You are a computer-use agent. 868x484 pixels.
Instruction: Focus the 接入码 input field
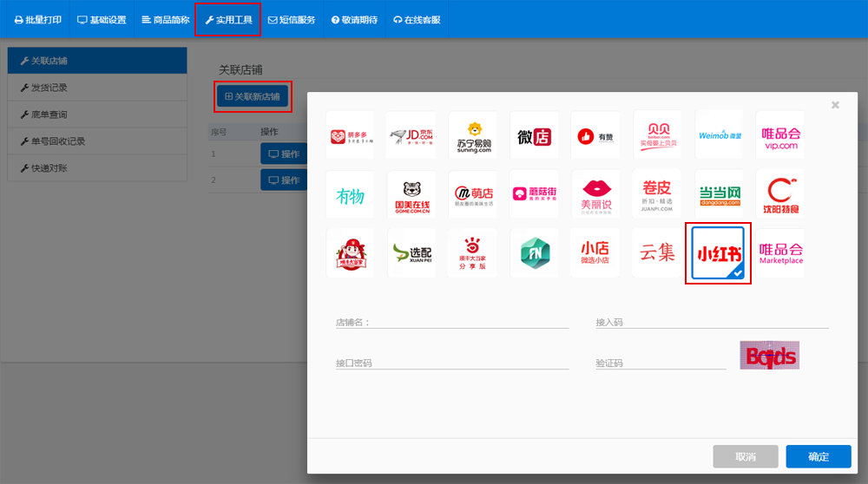[712, 322]
